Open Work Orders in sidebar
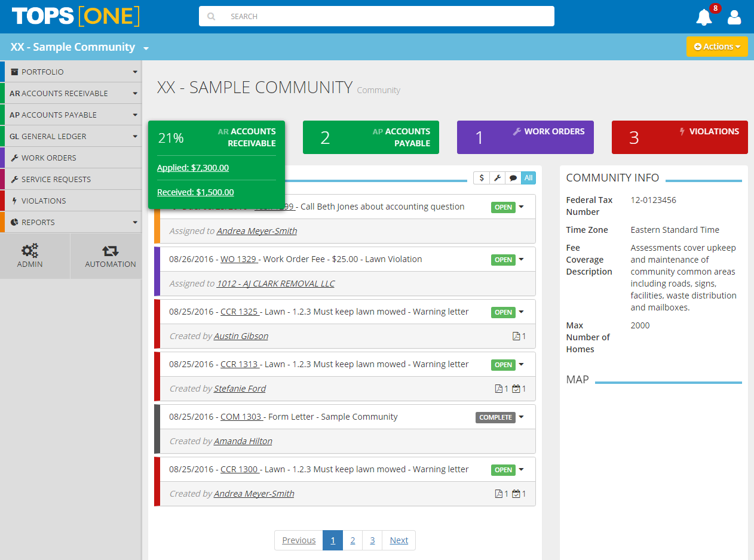The width and height of the screenshot is (754, 560). tap(71, 158)
